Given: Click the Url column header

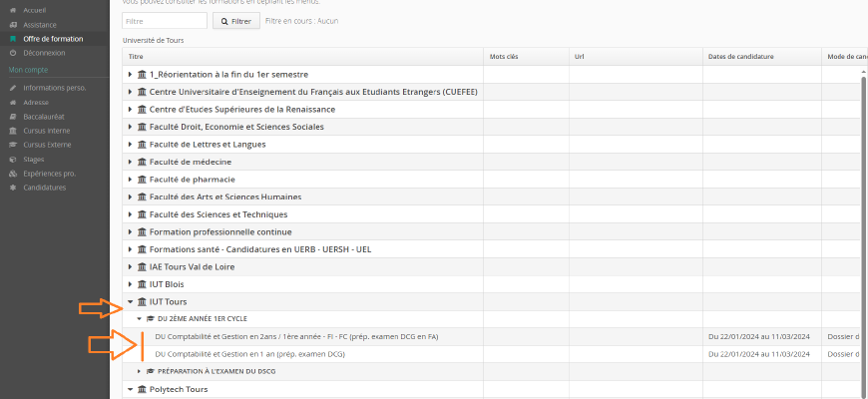Looking at the screenshot, I should 636,57.
